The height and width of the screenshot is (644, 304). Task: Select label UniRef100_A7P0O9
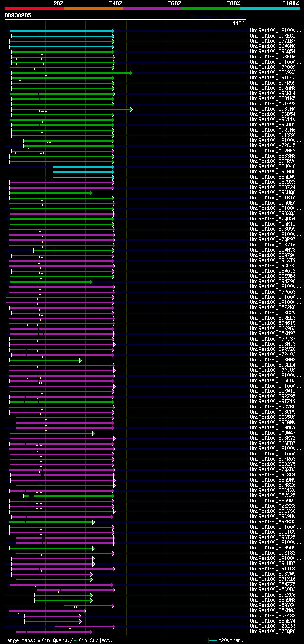(x=273, y=67)
